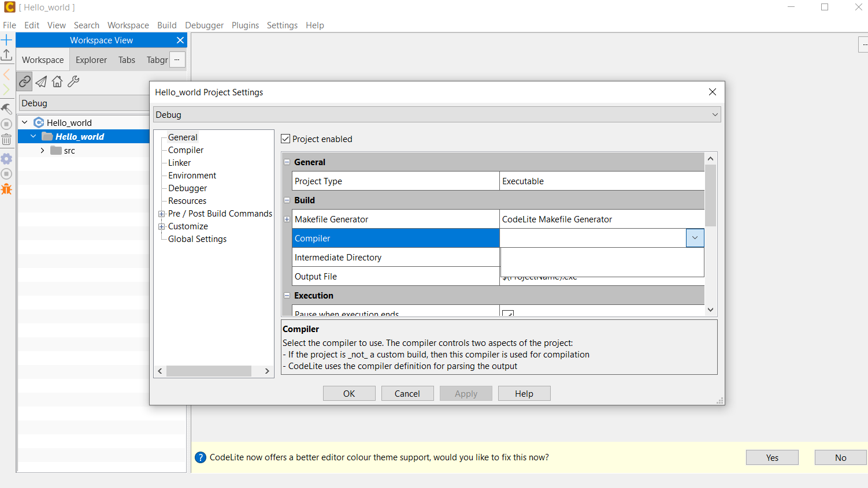Open settings via the wrench icon
The width and height of the screenshot is (868, 488).
[x=73, y=81]
